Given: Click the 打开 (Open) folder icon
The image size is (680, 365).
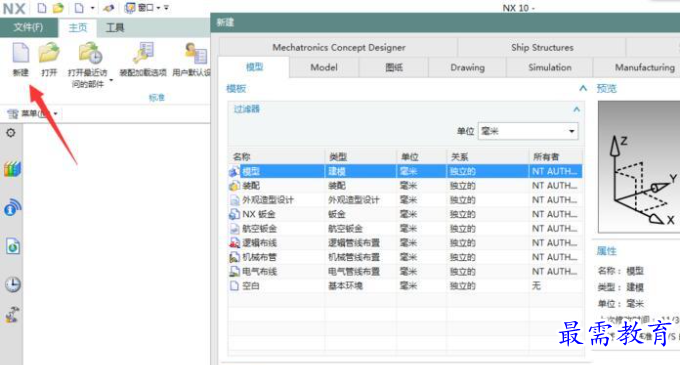Looking at the screenshot, I should pyautogui.click(x=49, y=52).
